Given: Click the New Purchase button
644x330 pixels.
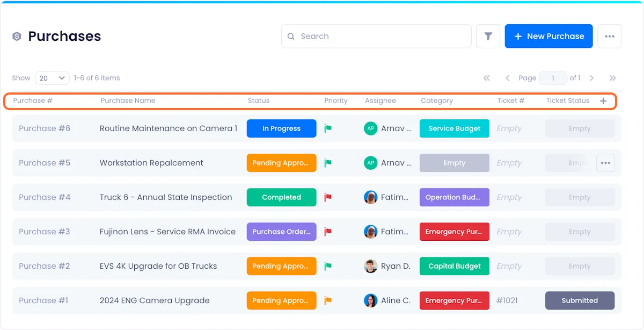Looking at the screenshot, I should click(x=548, y=36).
